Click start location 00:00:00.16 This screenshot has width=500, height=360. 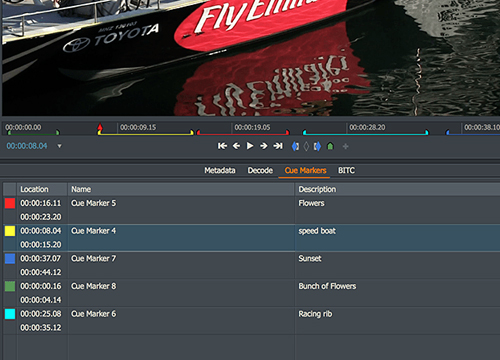41,286
